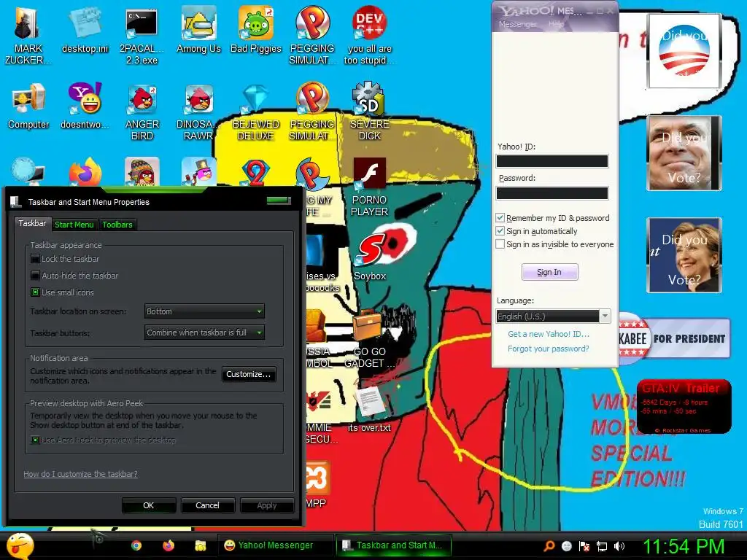Click the 11:54 PM taskbar clock
The width and height of the screenshot is (747, 560).
684,546
